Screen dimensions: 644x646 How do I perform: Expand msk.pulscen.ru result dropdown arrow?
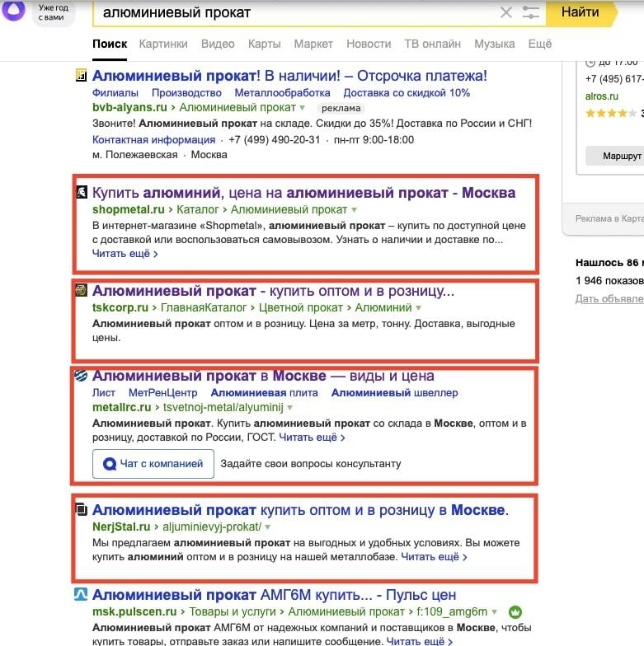coord(494,611)
